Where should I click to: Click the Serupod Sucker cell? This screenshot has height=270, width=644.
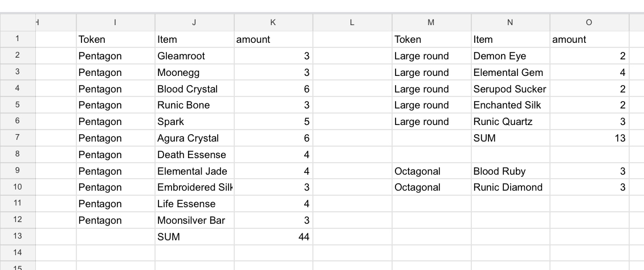(x=510, y=89)
